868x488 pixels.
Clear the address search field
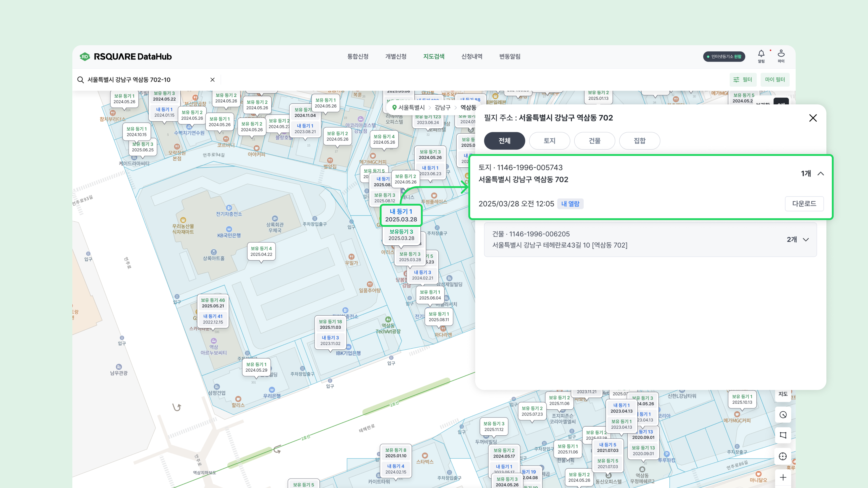point(212,80)
